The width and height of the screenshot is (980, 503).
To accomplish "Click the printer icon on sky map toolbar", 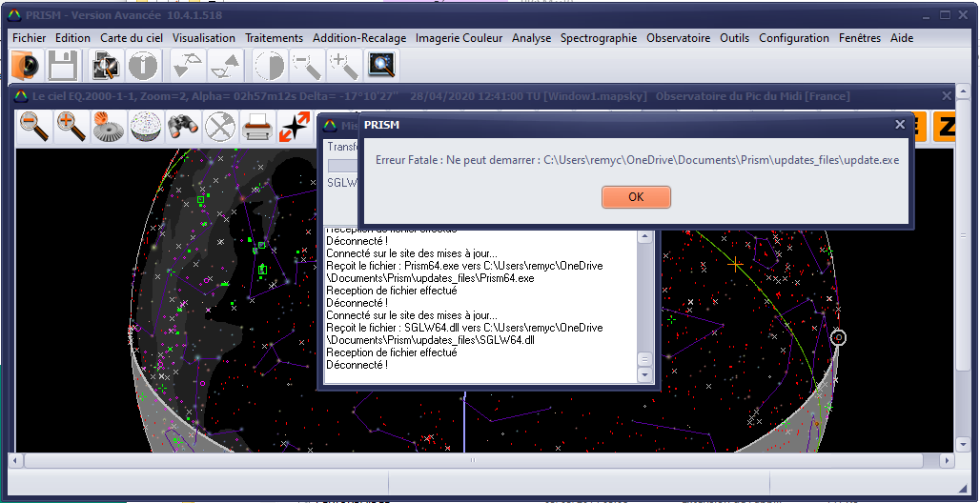I will click(x=257, y=127).
